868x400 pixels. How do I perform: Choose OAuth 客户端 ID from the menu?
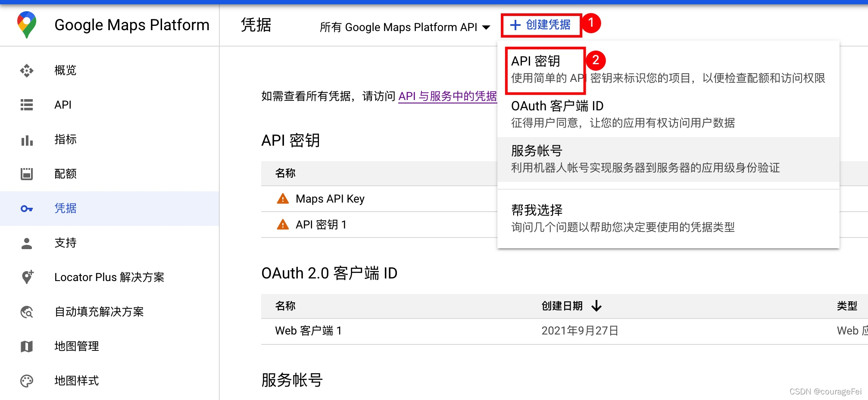[x=668, y=115]
